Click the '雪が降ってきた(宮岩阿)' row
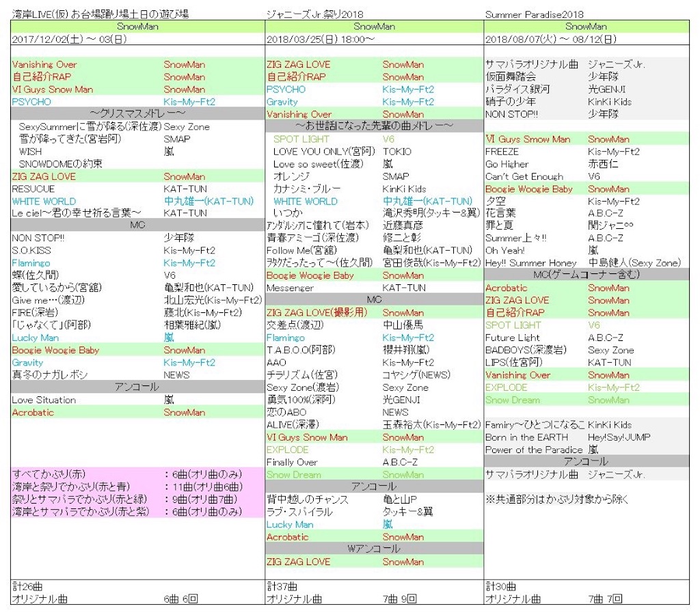 (70, 139)
